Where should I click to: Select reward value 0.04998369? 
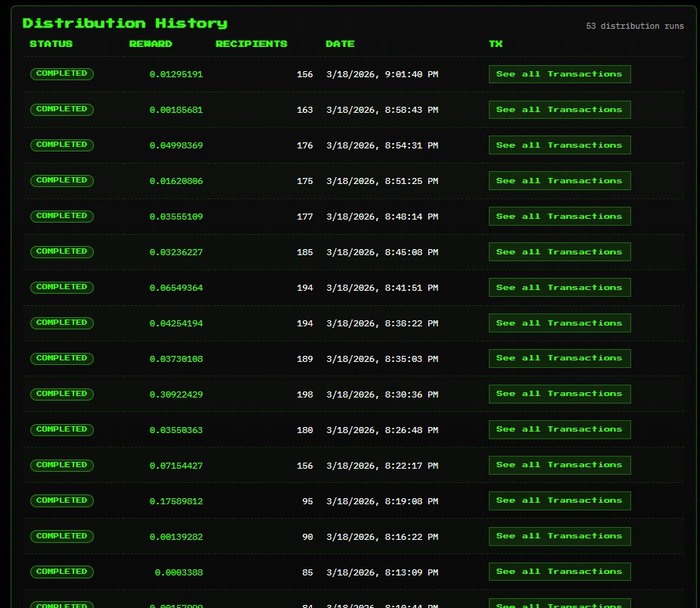click(x=176, y=145)
